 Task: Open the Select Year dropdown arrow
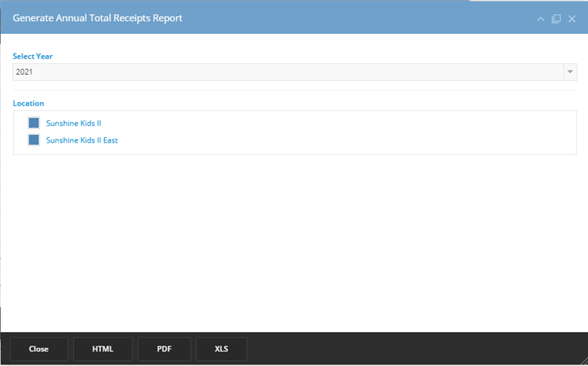click(x=570, y=72)
